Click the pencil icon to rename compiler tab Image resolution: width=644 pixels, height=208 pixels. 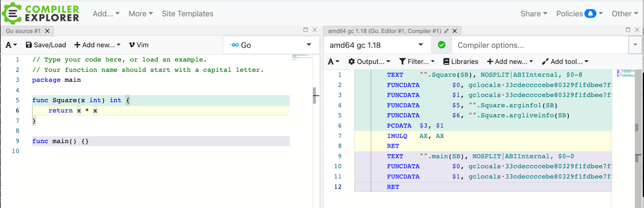(446, 31)
